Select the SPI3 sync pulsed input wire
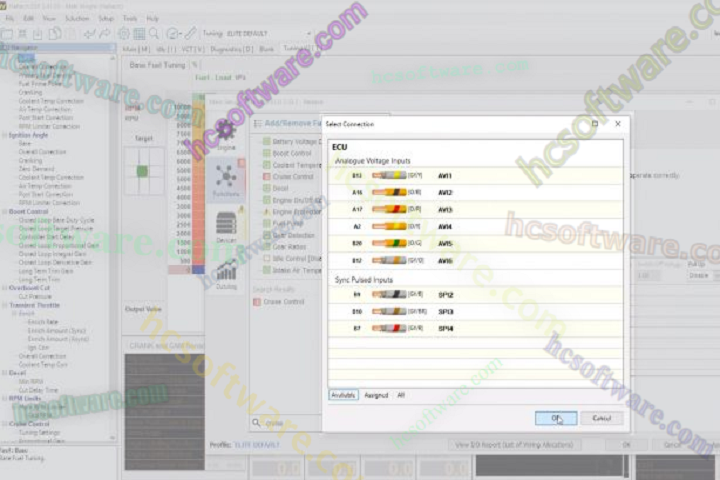The height and width of the screenshot is (480, 720). 475,311
